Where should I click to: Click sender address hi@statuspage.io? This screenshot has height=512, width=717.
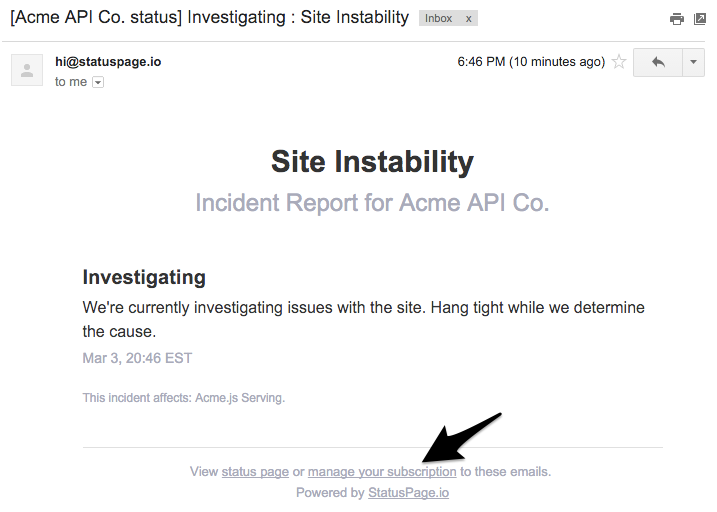[108, 62]
